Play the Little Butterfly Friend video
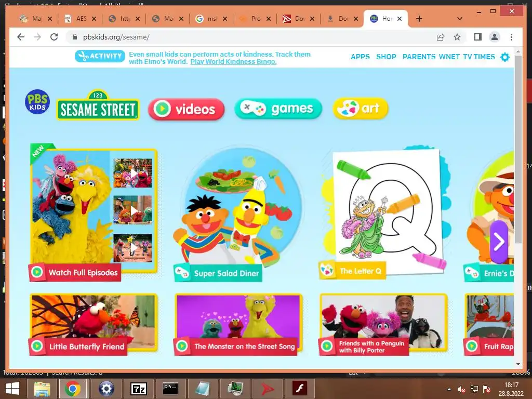The image size is (532, 399). [x=94, y=324]
